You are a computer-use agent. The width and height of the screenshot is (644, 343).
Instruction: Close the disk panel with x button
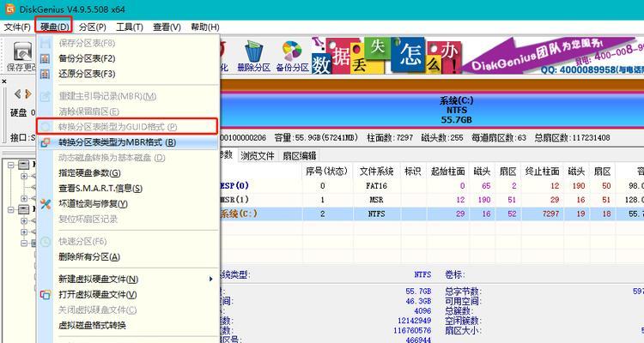tap(3, 81)
